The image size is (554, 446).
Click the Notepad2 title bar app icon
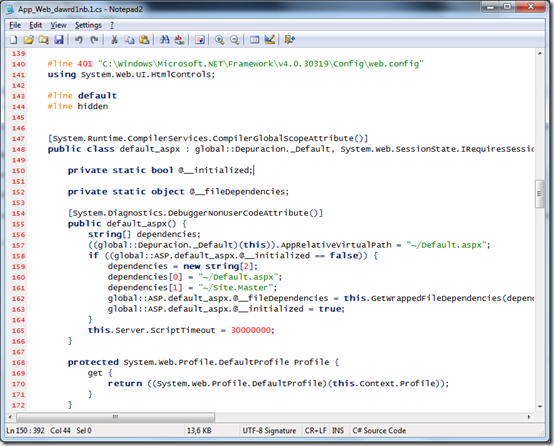click(x=10, y=9)
